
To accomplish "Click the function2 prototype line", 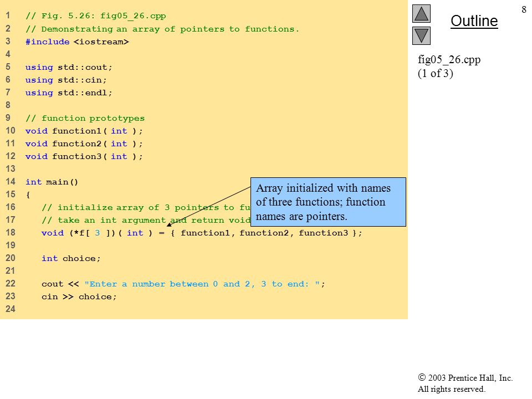I will tap(84, 144).
